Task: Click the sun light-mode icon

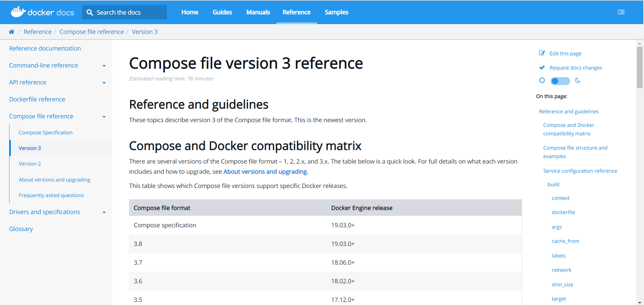Action: [542, 80]
